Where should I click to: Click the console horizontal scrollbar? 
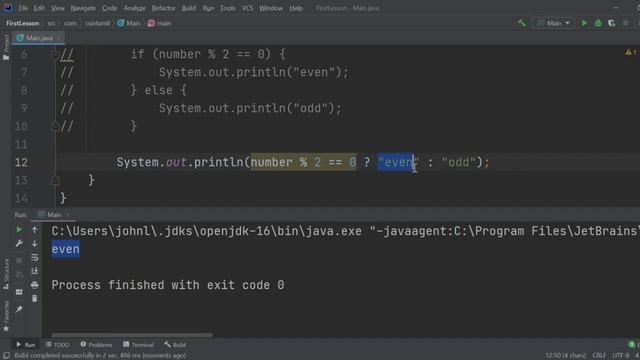click(132, 336)
